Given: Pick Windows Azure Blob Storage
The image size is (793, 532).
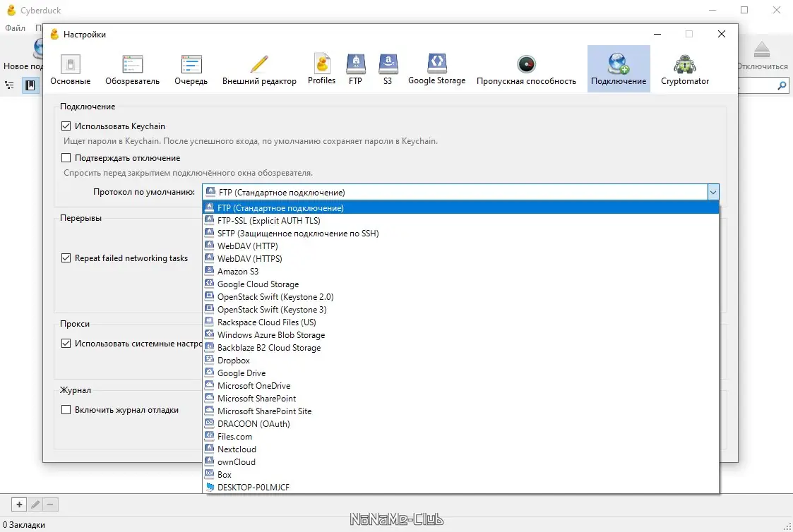Looking at the screenshot, I should click(460, 335).
